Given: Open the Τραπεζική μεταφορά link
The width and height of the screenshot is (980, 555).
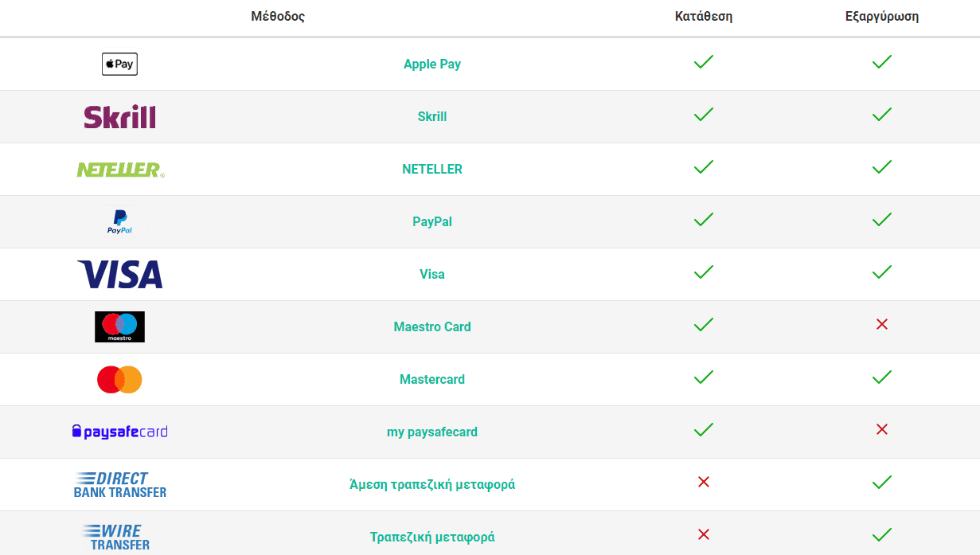Looking at the screenshot, I should [432, 537].
